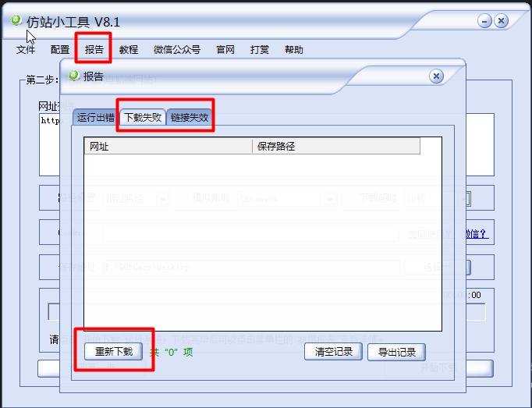Click the 网址 column header
Screen dimensions: 532x408
point(168,147)
